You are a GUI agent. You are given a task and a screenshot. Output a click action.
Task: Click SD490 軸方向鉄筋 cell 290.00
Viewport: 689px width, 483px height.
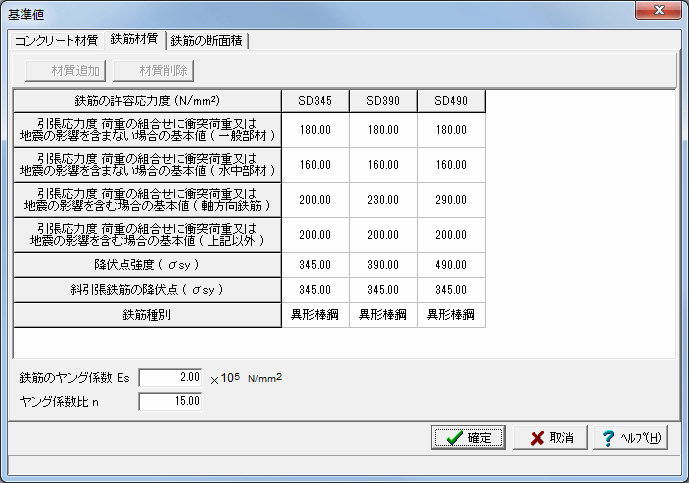451,200
